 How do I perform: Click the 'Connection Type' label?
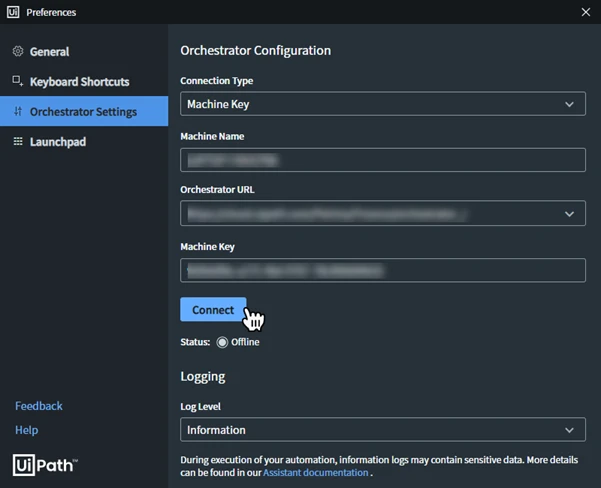coord(217,81)
